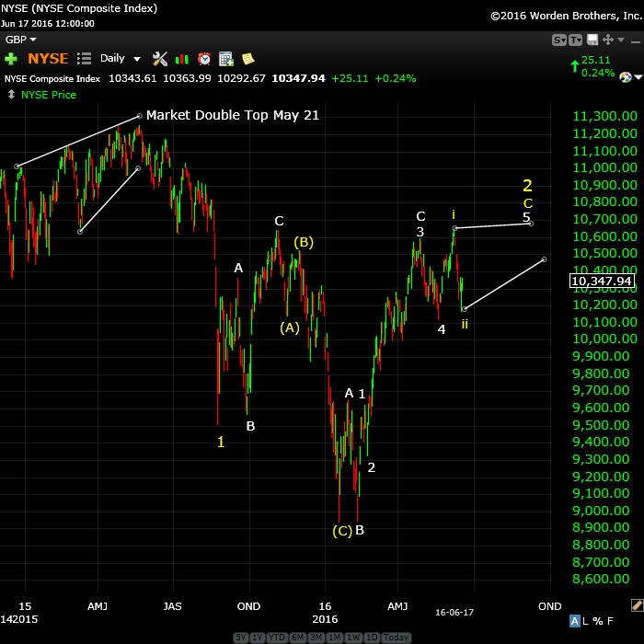Click the yellow '2' wave label
Image resolution: width=644 pixels, height=644 pixels.
(527, 186)
